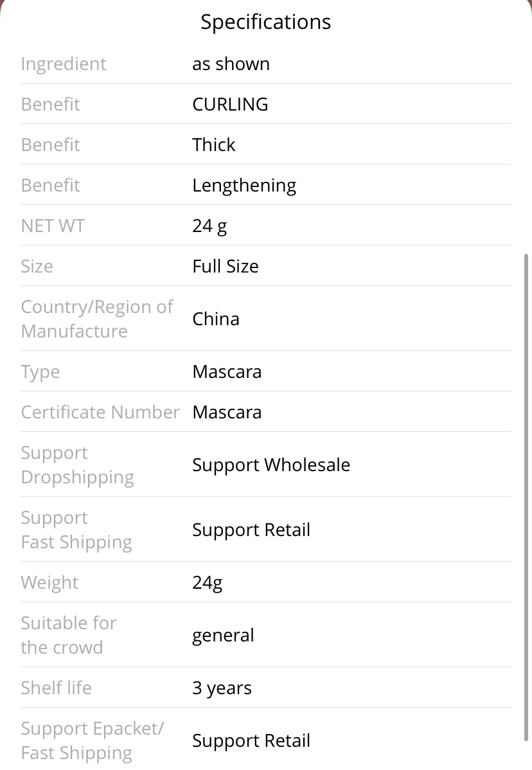This screenshot has height=770, width=532.
Task: Select the 'general' crowd value
Action: point(224,636)
